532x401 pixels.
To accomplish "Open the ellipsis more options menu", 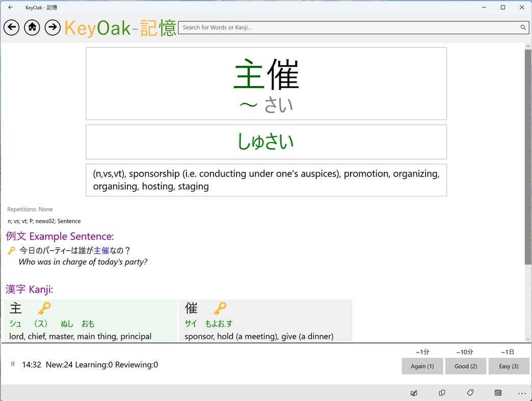I will point(522,393).
